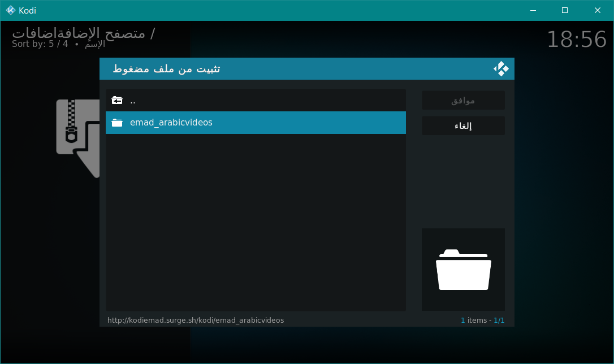
Task: Click the dialog title تثبيت من ملف مضغوط
Action: pos(166,69)
